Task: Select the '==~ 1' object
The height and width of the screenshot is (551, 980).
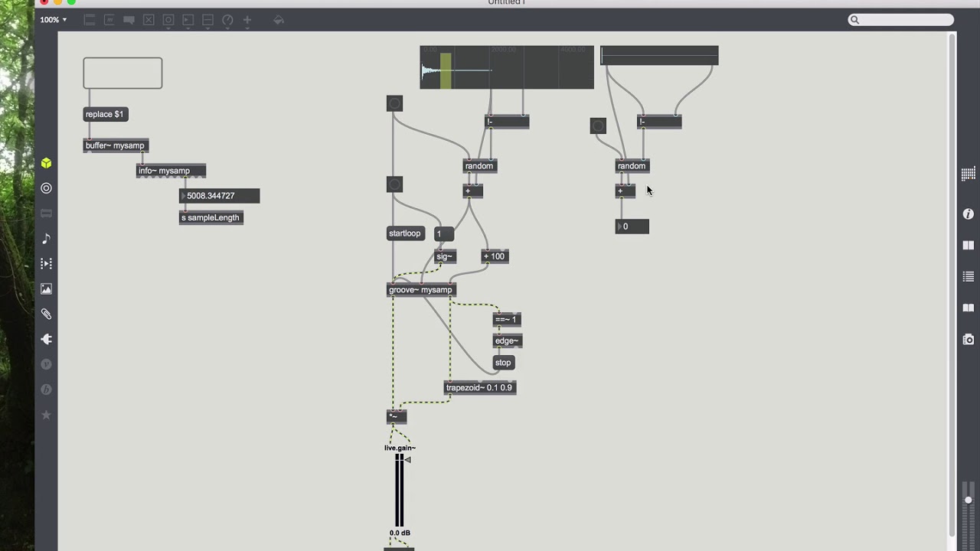Action: 507,320
